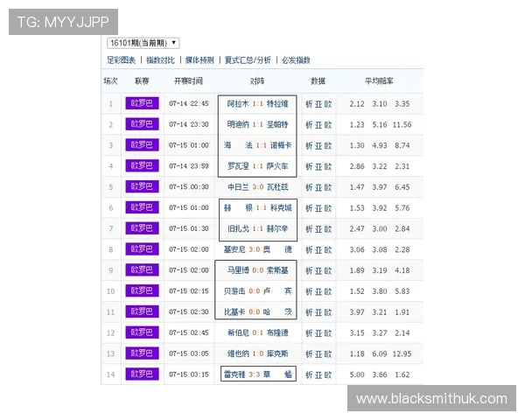Open the 必发指数 link
Viewport: 525px width, 420px height.
pyautogui.click(x=296, y=60)
